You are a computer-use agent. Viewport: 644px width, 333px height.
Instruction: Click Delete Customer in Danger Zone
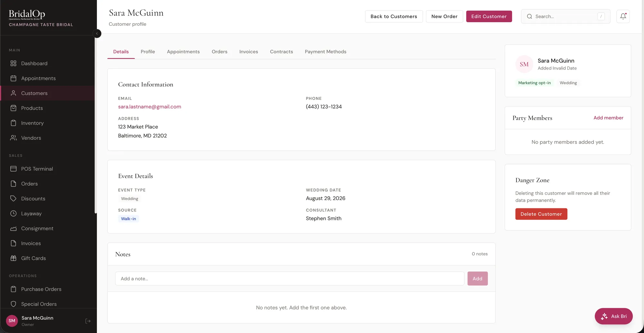pos(541,214)
